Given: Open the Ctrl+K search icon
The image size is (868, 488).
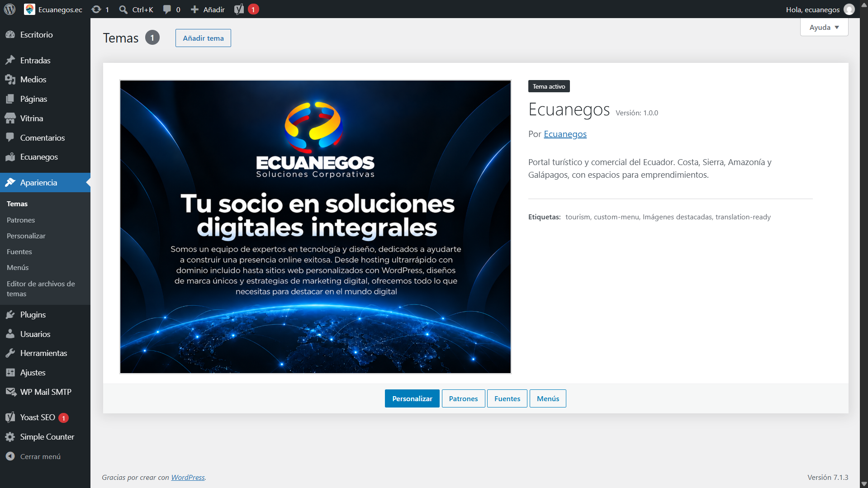Looking at the screenshot, I should pos(123,9).
